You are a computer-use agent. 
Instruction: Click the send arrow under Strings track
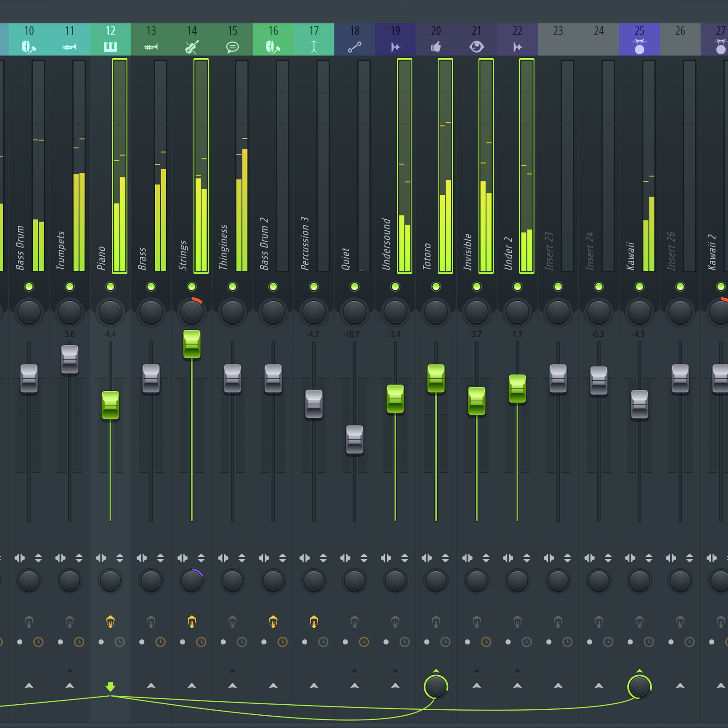pyautogui.click(x=192, y=686)
